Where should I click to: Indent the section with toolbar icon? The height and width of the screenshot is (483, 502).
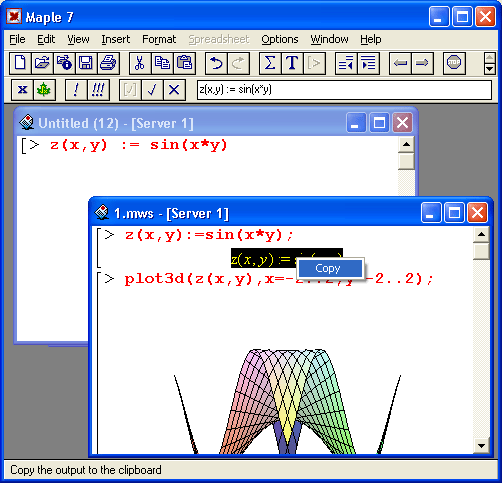pyautogui.click(x=368, y=63)
